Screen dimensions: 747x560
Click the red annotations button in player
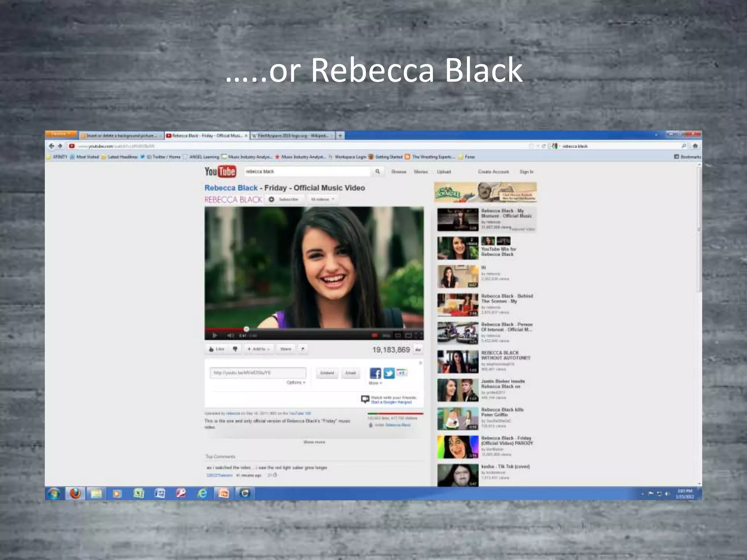pos(374,335)
